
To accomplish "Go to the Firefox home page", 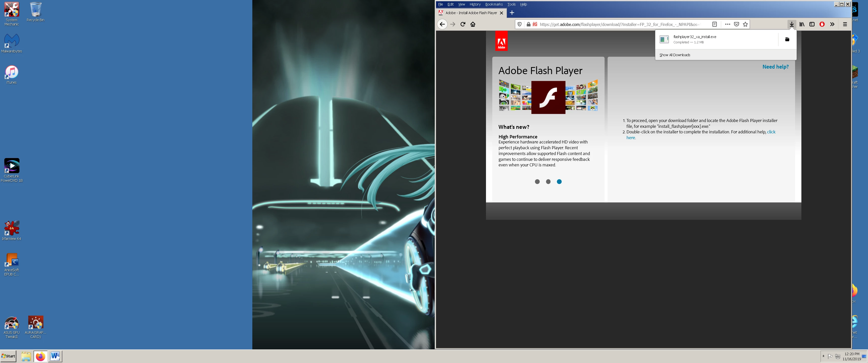I will 473,24.
